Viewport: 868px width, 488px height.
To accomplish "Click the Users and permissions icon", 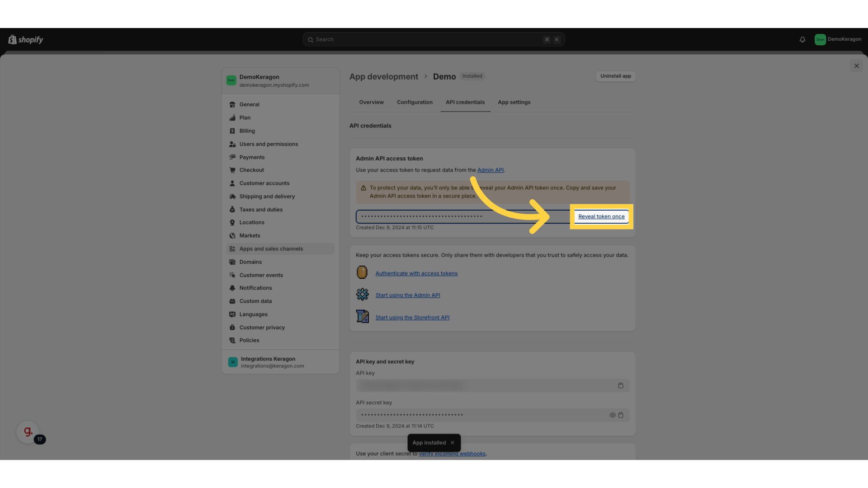I will 232,144.
